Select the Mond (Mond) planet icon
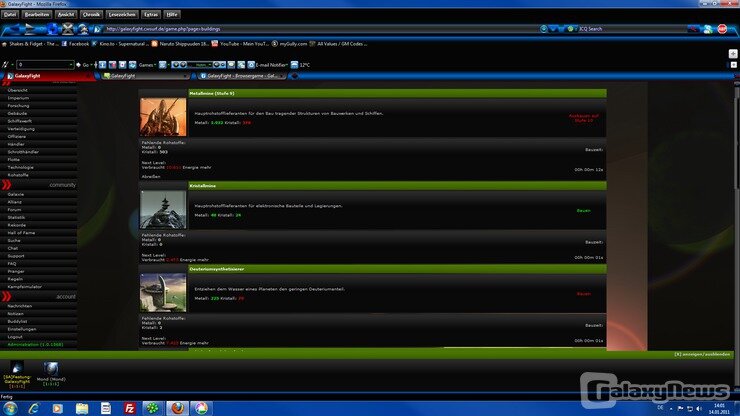The height and width of the screenshot is (416, 740). pyautogui.click(x=51, y=369)
